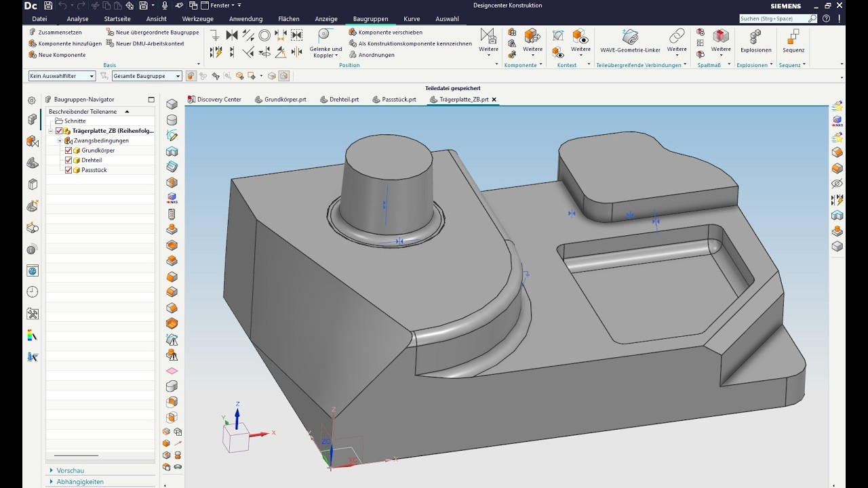This screenshot has height=488, width=868.
Task: Click the cylinder primitive icon in vertical toolbar
Action: [x=172, y=120]
